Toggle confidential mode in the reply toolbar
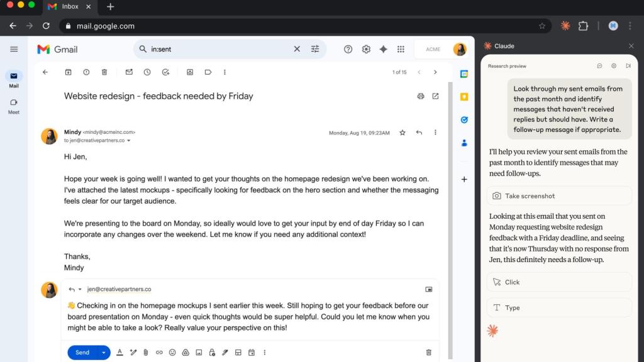 [x=212, y=353]
